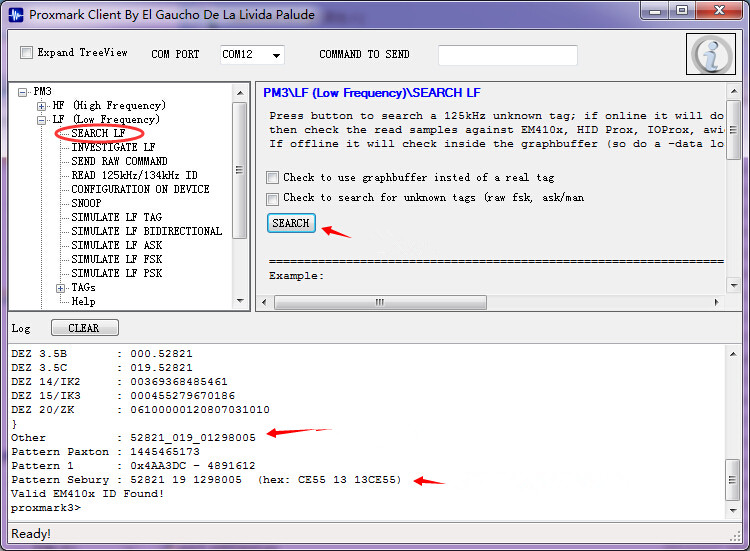Collapse the PM3 root tree node
This screenshot has width=750, height=551.
pos(22,92)
